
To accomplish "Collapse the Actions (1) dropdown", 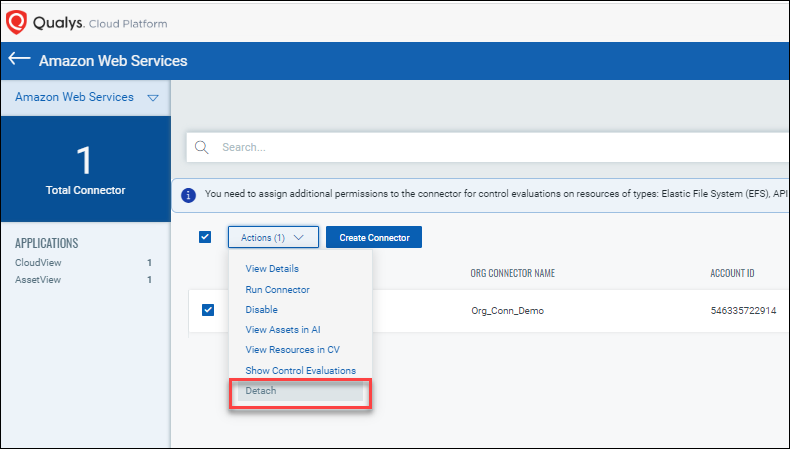I will [273, 238].
